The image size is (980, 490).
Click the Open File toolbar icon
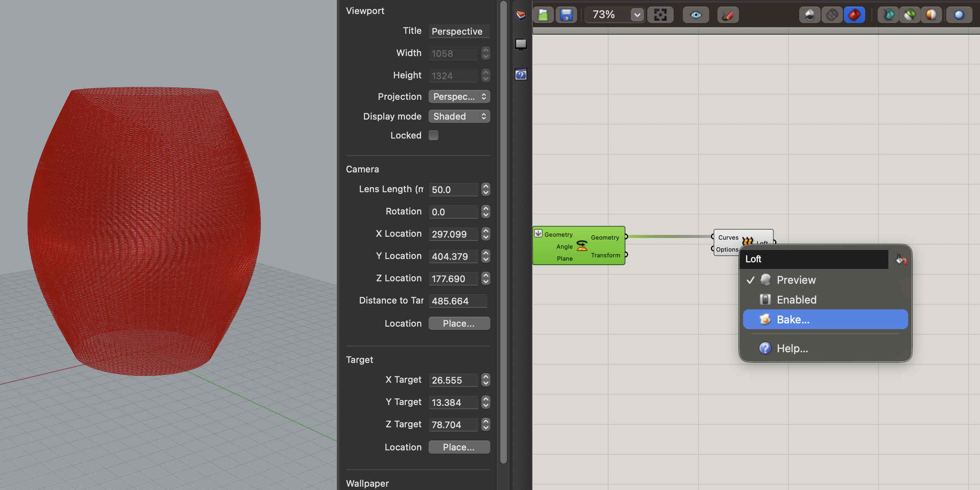(x=543, y=15)
